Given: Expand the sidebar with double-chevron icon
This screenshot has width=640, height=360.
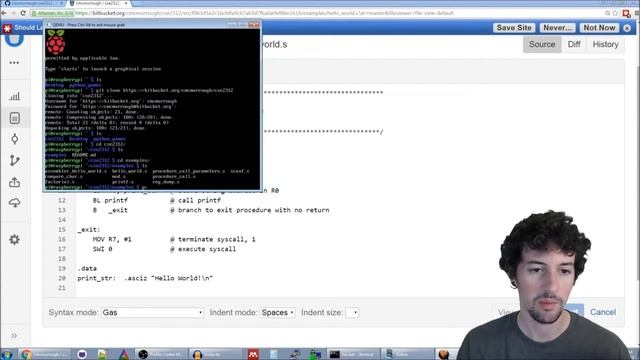Looking at the screenshot, I should coord(14,336).
